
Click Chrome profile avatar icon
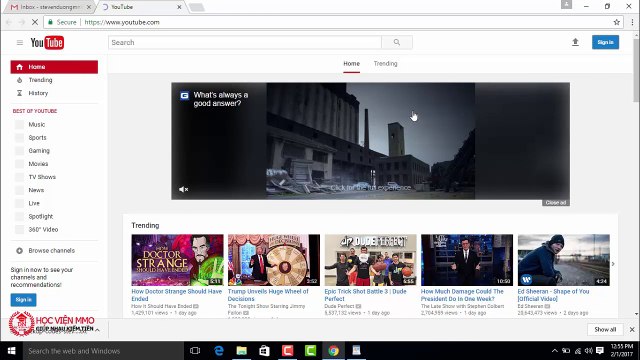pos(566,4)
